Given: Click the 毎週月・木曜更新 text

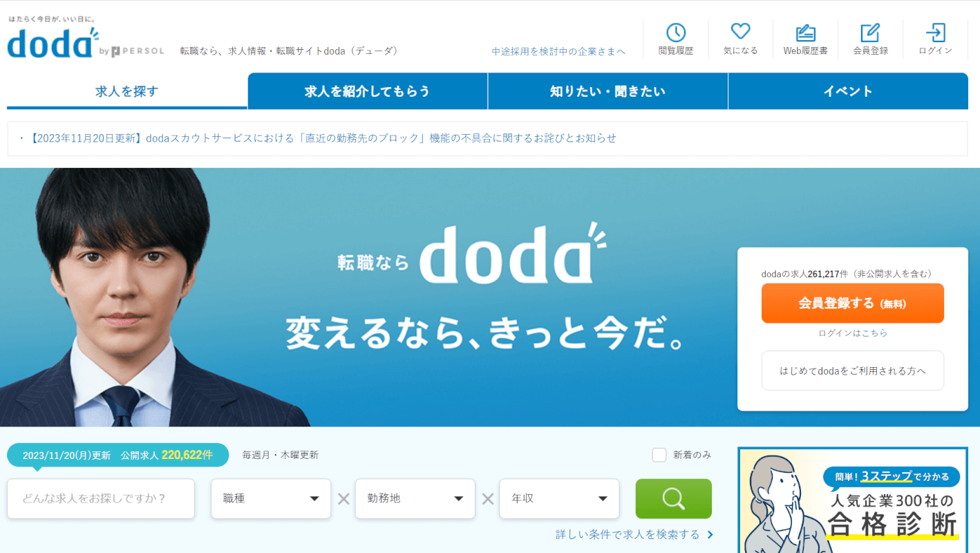Looking at the screenshot, I should 281,455.
